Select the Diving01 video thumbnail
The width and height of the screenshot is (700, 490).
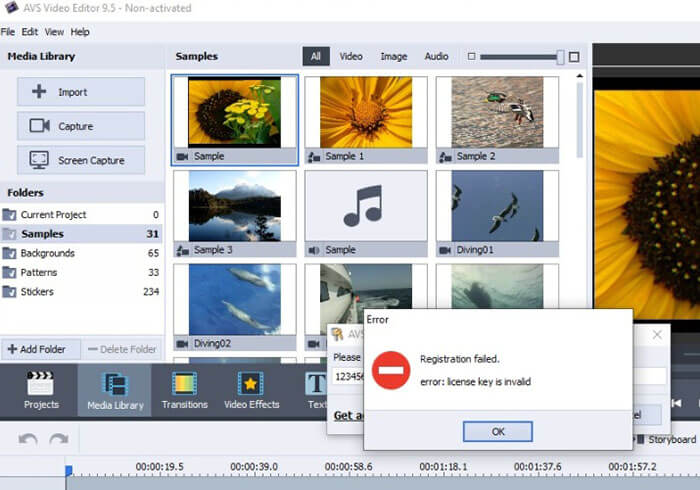(497, 214)
